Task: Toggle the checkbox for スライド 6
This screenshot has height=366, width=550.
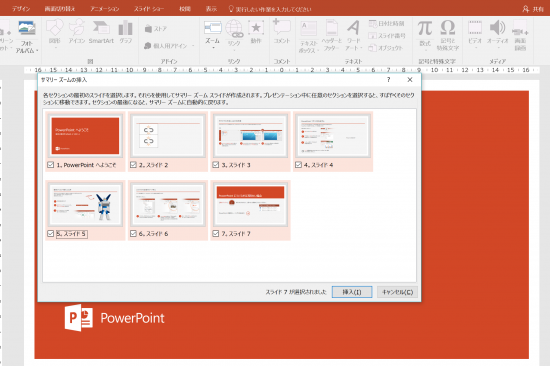Action: 133,233
